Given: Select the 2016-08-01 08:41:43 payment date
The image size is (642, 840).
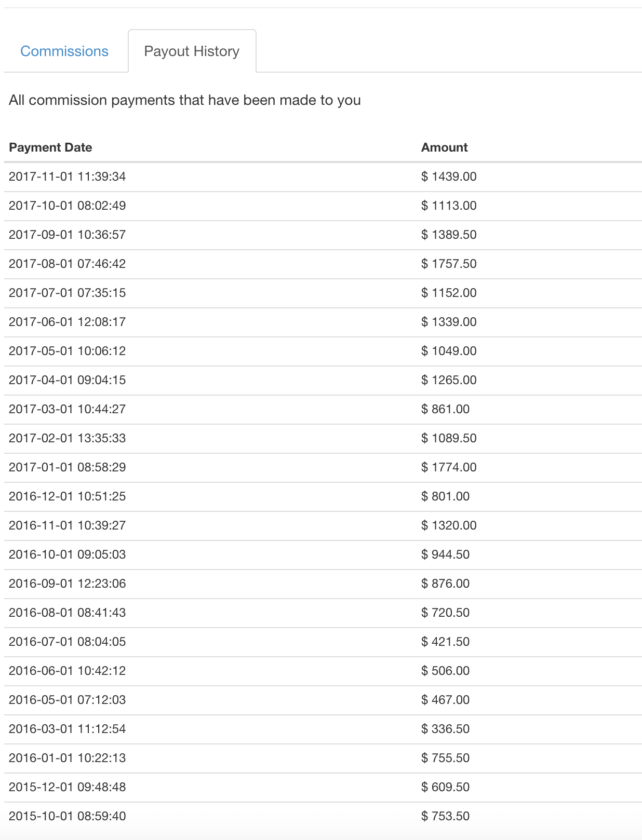Looking at the screenshot, I should (67, 613).
